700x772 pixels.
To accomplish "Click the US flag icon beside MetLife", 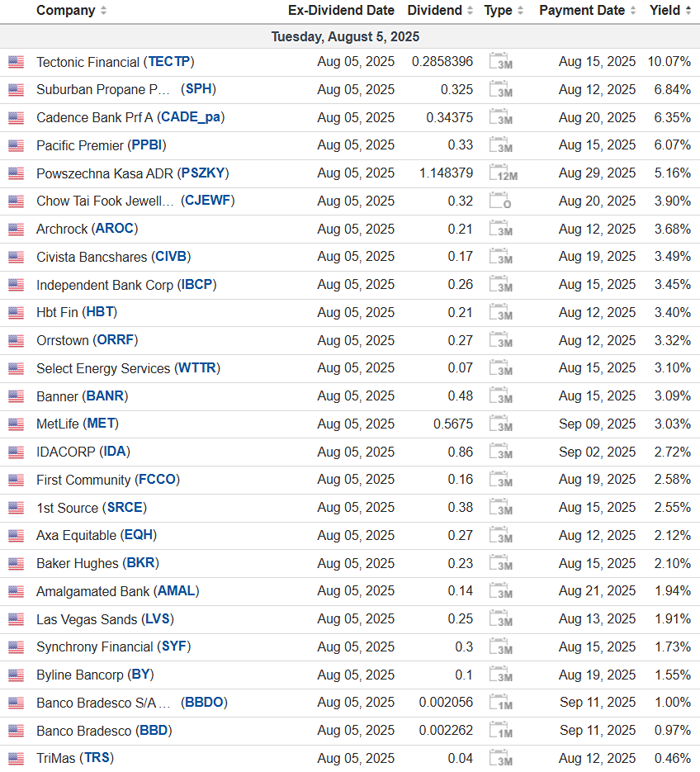I will tap(16, 424).
